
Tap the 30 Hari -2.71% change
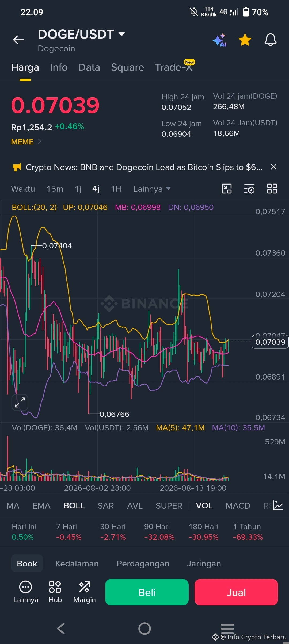point(113,532)
